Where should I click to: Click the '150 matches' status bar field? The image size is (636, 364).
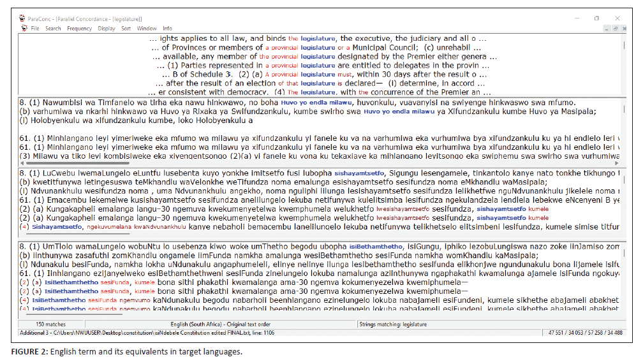[x=50, y=324]
